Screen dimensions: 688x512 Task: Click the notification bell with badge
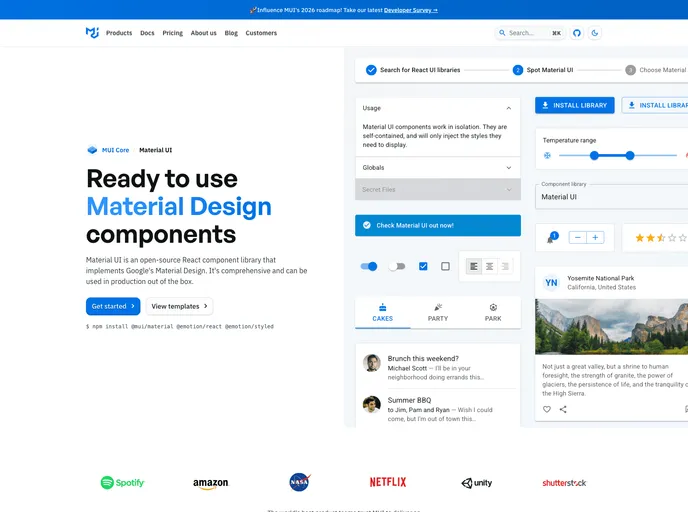tap(552, 238)
